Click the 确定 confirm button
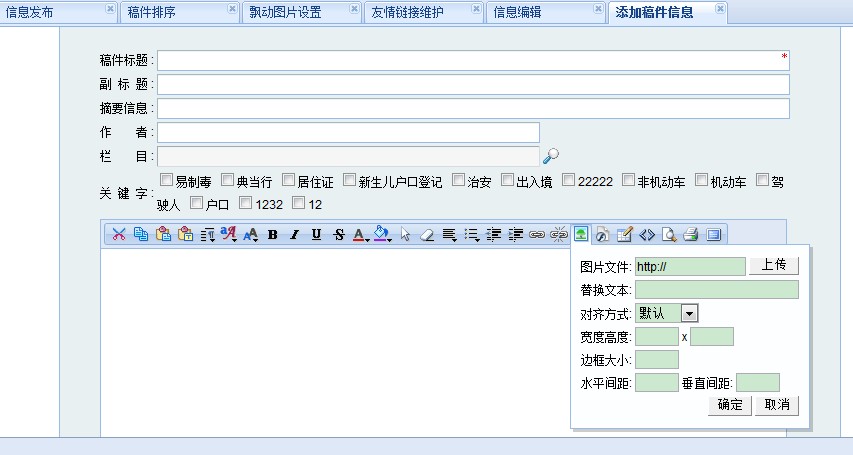 tap(730, 404)
